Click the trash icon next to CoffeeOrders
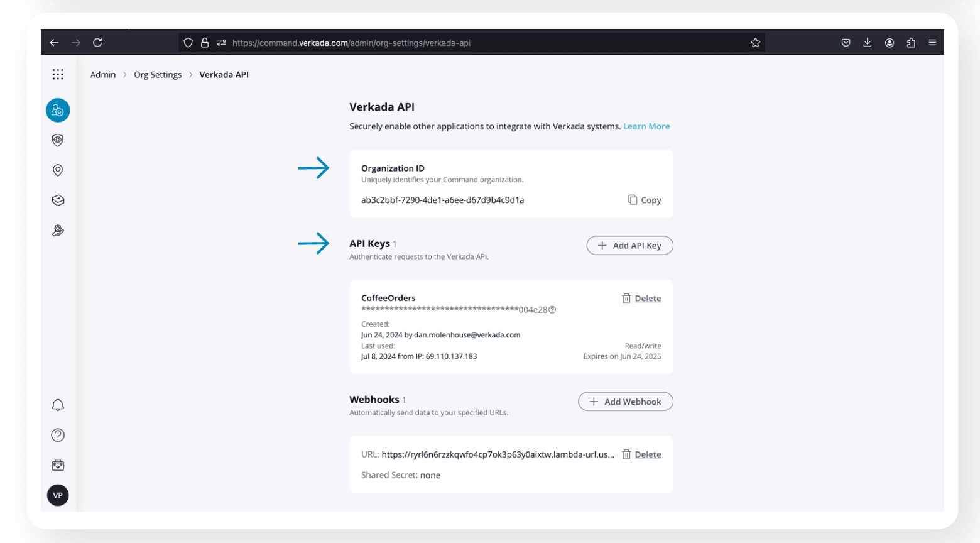Screen dimensions: 980x543 626,298
